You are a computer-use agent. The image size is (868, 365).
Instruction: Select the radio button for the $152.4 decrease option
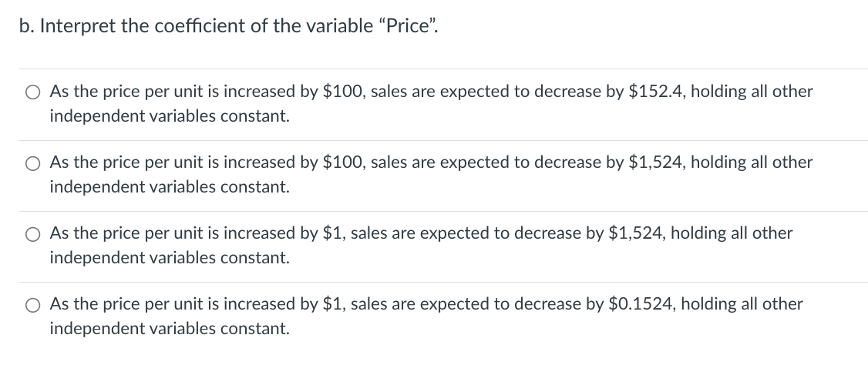click(33, 92)
